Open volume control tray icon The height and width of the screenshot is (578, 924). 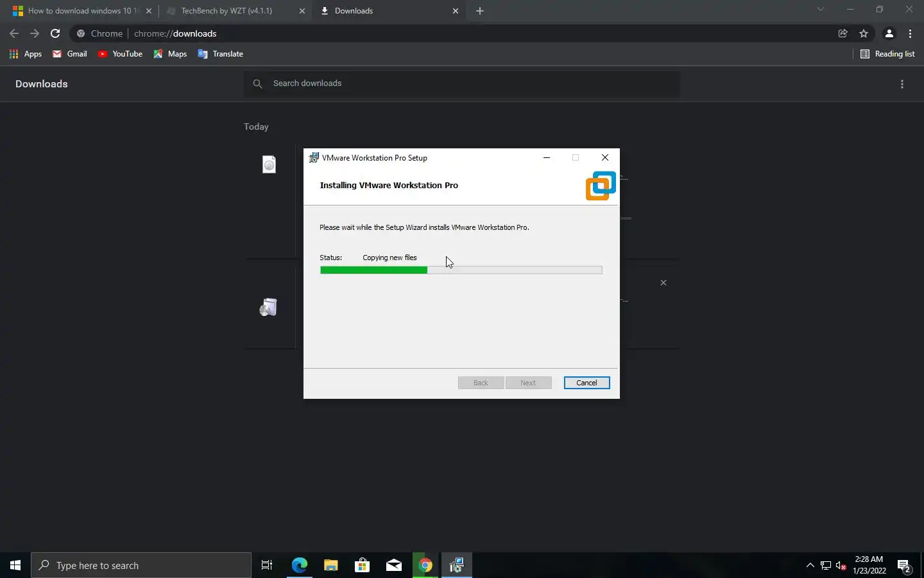click(841, 566)
